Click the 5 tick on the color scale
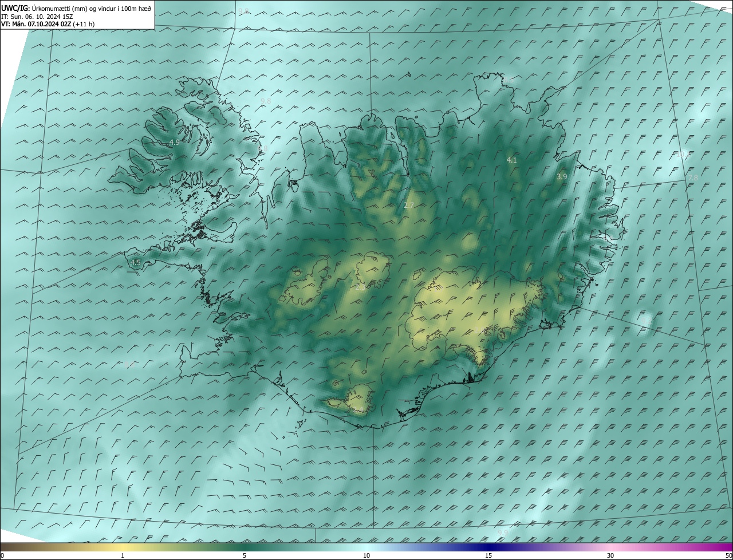Image resolution: width=733 pixels, height=560 pixels. click(x=245, y=556)
